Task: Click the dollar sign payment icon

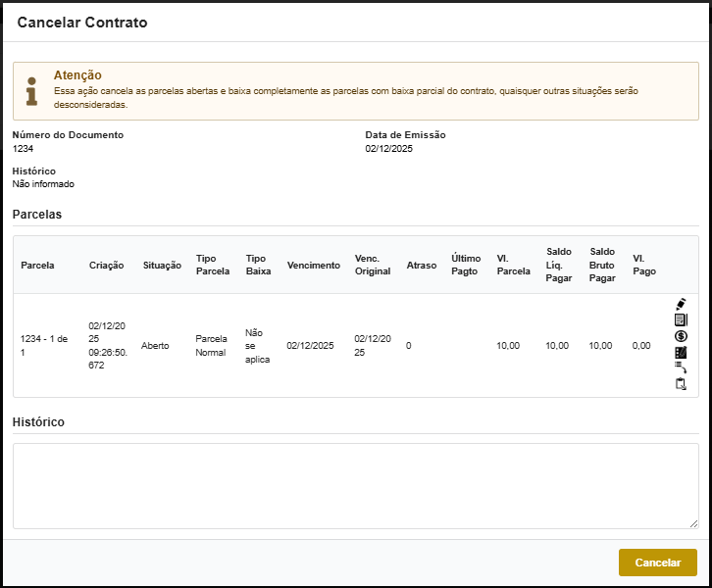Action: pos(681,336)
